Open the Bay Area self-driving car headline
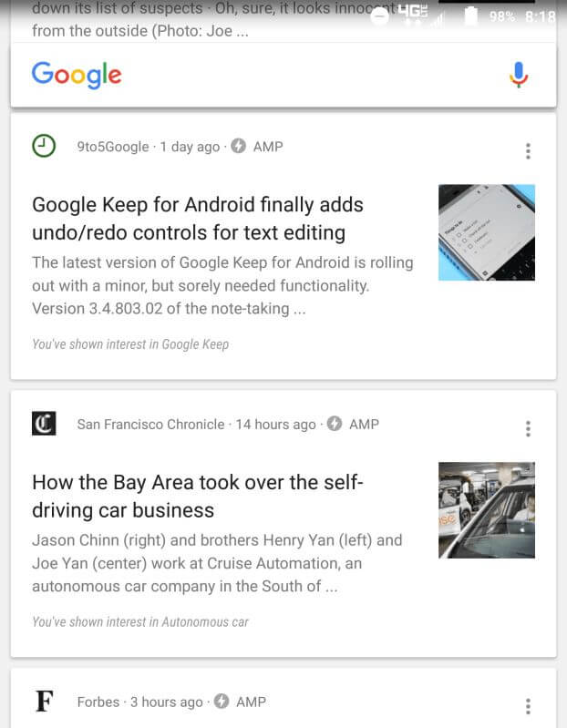 (x=198, y=496)
